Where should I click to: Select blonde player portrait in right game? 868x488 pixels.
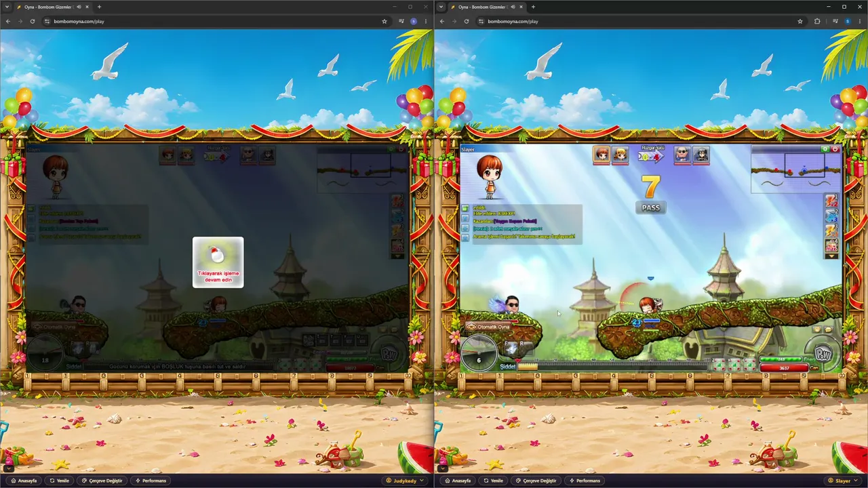tap(620, 155)
